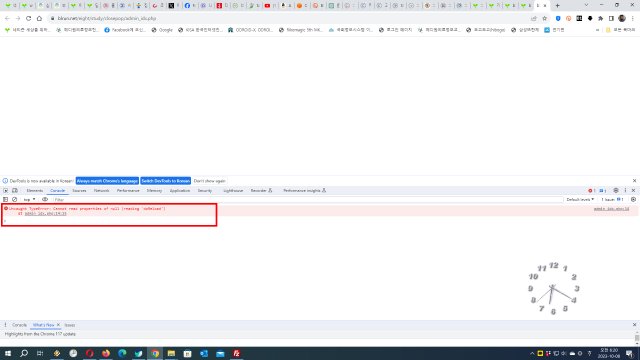The width and height of the screenshot is (640, 360).
Task: Open console settings gear beside issues counter
Action: [633, 200]
